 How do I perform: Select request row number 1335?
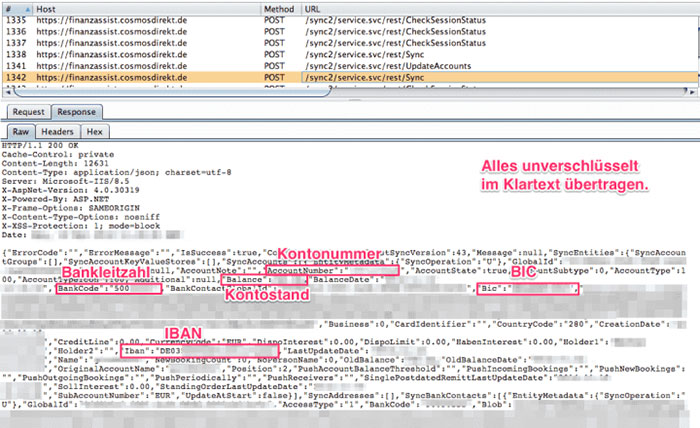pos(350,20)
